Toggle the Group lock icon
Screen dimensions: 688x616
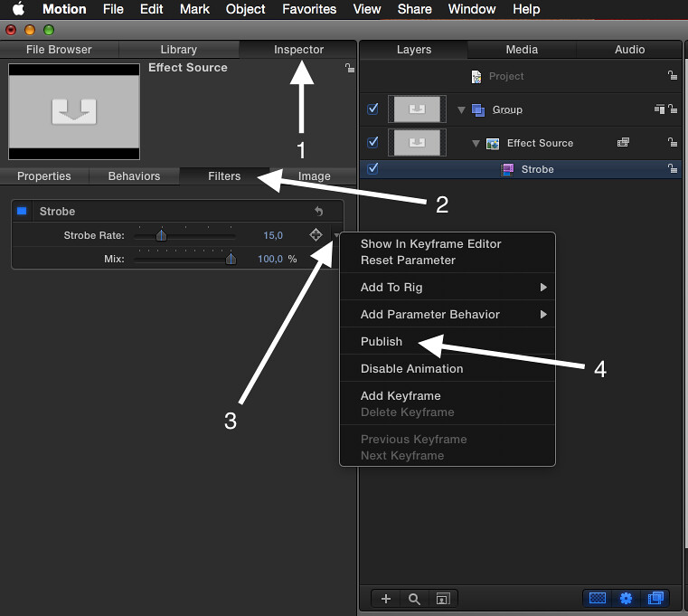pyautogui.click(x=673, y=109)
